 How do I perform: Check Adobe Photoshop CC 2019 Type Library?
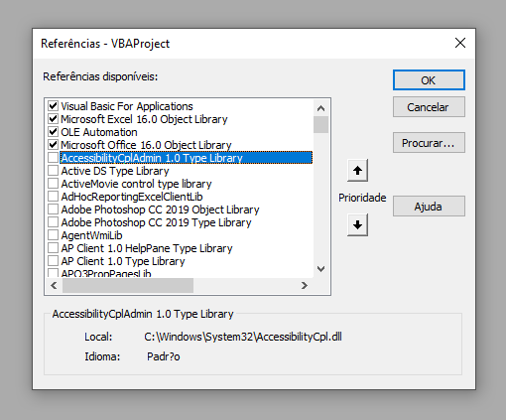point(53,222)
